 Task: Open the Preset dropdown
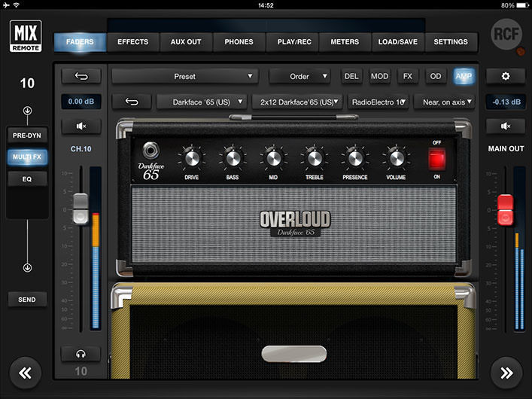[x=184, y=76]
